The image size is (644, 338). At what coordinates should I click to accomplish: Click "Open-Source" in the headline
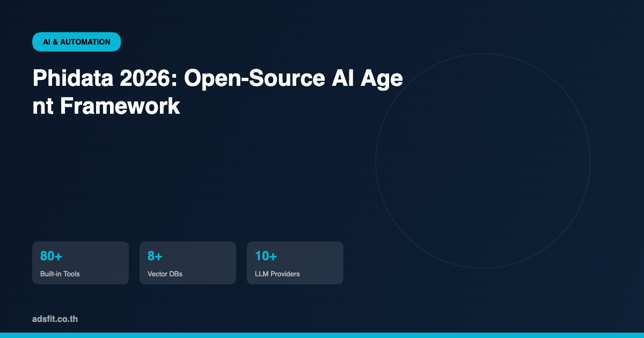pyautogui.click(x=252, y=79)
